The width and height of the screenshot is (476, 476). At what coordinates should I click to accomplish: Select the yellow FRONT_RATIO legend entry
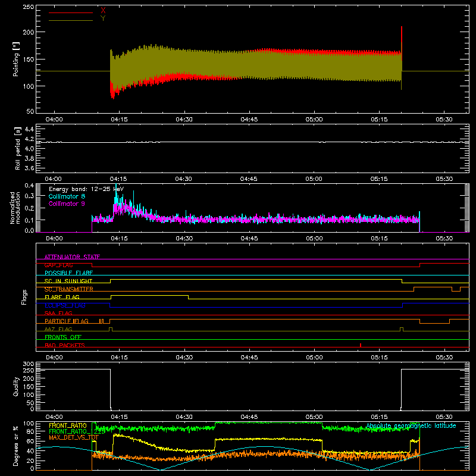click(x=68, y=425)
